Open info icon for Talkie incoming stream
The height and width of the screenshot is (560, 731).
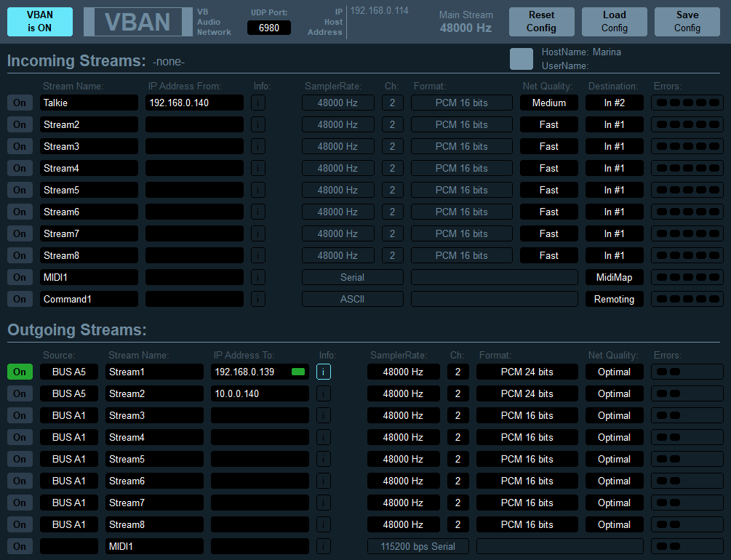(x=257, y=103)
